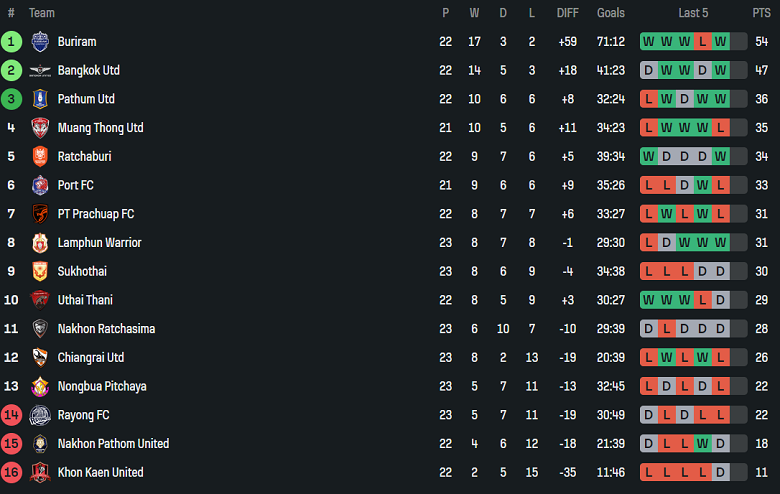Click the Port FC club badge

point(40,185)
